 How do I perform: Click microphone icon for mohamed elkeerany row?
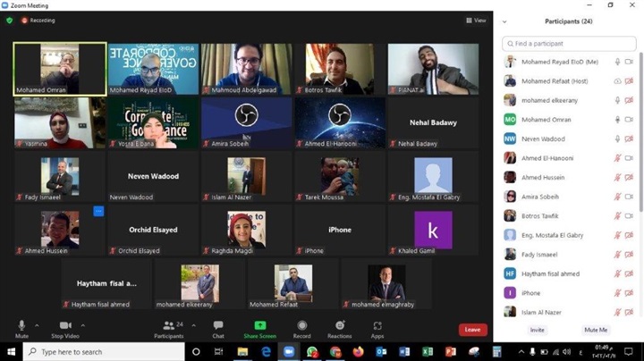[x=617, y=100]
